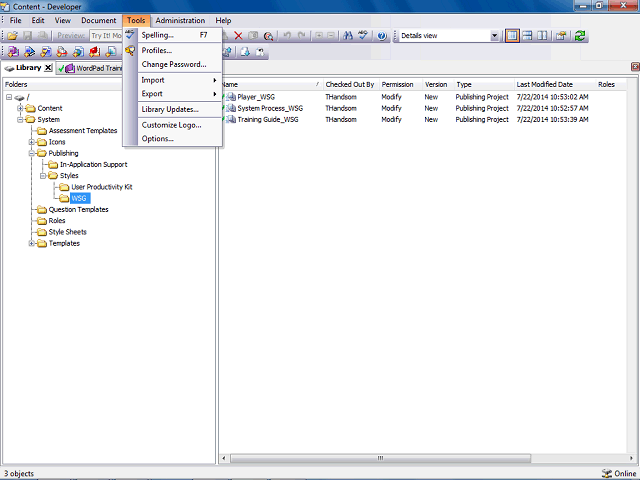Click the scrollbar right arrow
The height and width of the screenshot is (480, 640).
(631, 458)
